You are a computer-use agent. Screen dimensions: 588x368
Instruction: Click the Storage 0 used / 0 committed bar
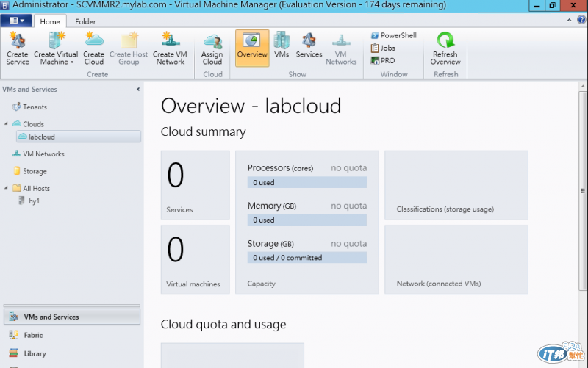click(x=306, y=257)
